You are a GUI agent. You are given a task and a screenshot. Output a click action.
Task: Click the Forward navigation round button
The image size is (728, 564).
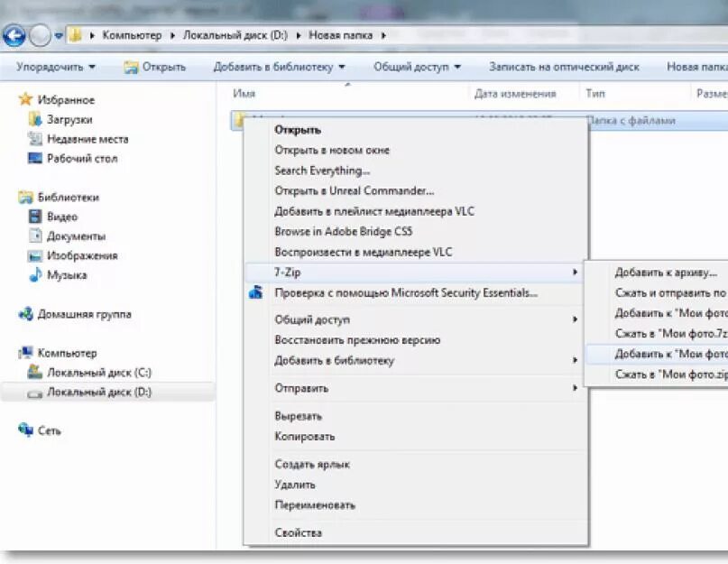coord(40,35)
